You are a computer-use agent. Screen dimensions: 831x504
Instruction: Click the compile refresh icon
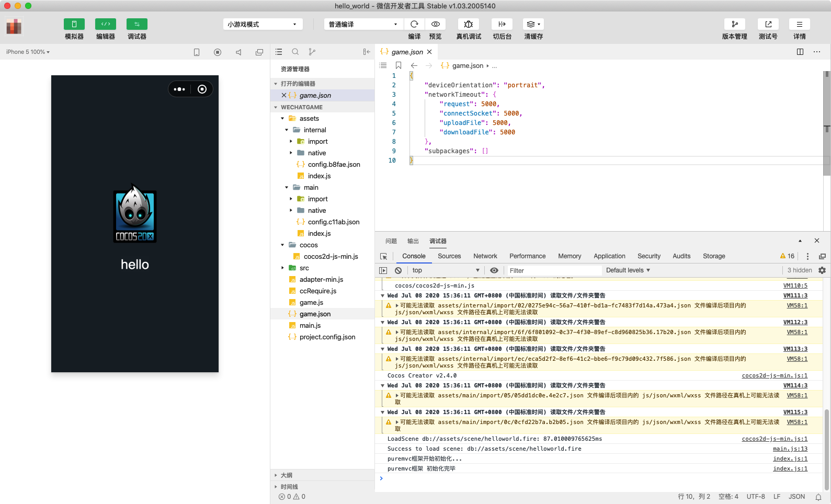pyautogui.click(x=414, y=24)
